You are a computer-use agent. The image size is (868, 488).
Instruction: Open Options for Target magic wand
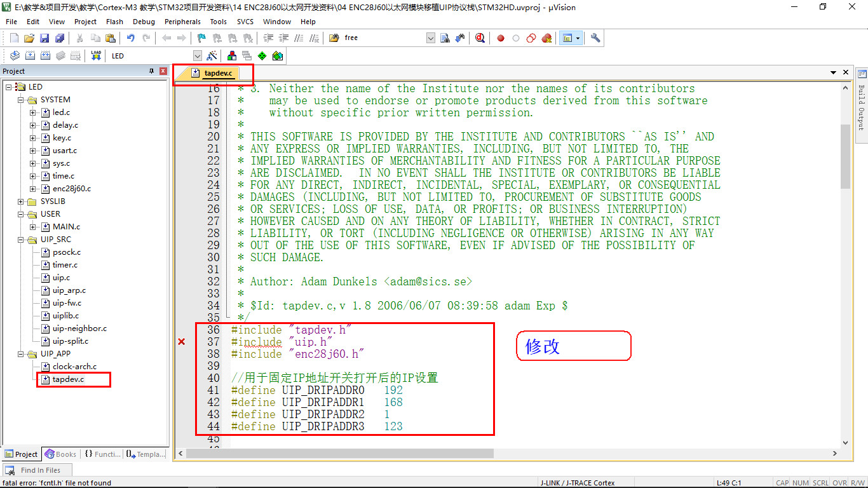[x=212, y=56]
